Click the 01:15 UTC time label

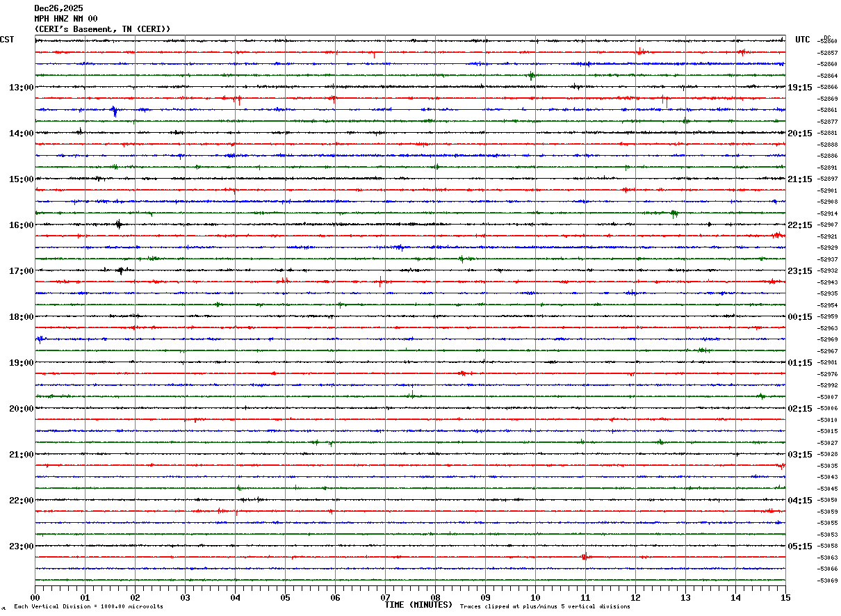tap(800, 362)
